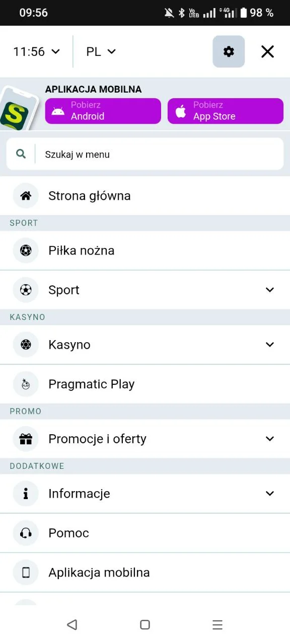Tap the Pobierz Android download button
This screenshot has width=290, height=644.
tap(103, 111)
